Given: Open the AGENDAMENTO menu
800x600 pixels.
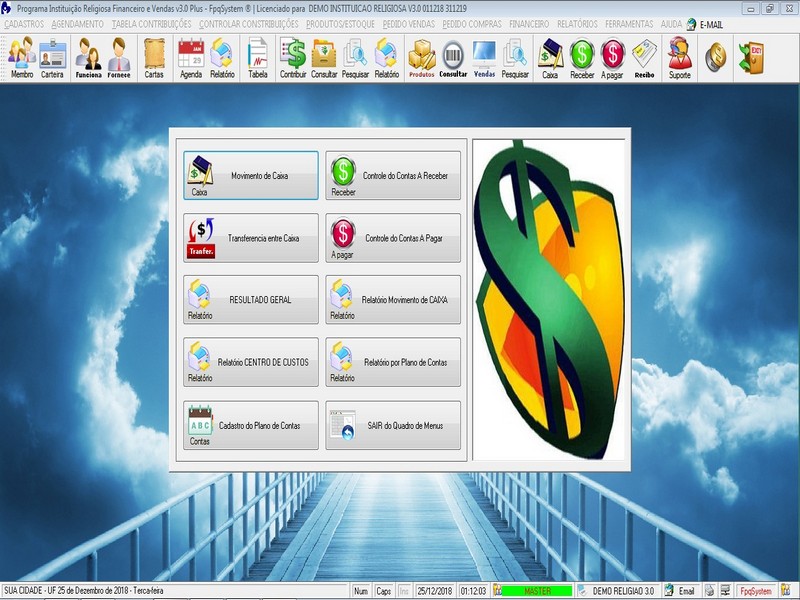Looking at the screenshot, I should pyautogui.click(x=78, y=24).
